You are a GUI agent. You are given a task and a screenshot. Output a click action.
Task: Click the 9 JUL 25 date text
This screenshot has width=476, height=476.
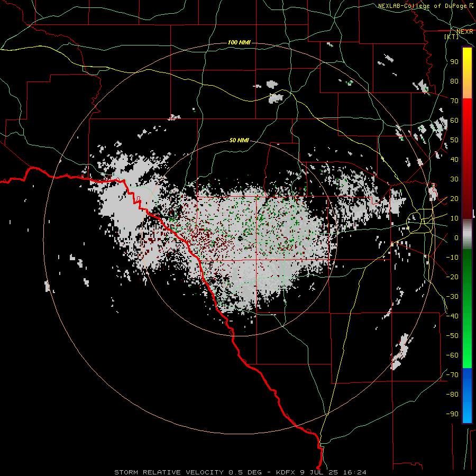tap(320, 472)
